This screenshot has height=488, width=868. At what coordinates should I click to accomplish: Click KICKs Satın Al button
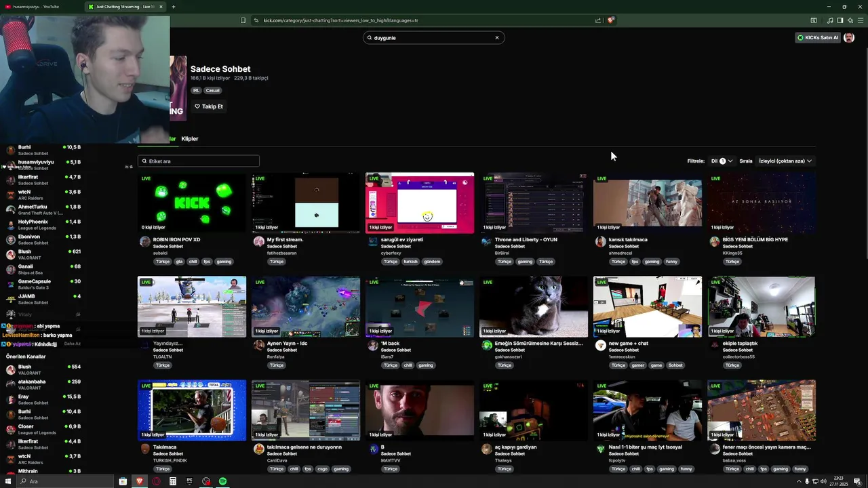click(818, 38)
